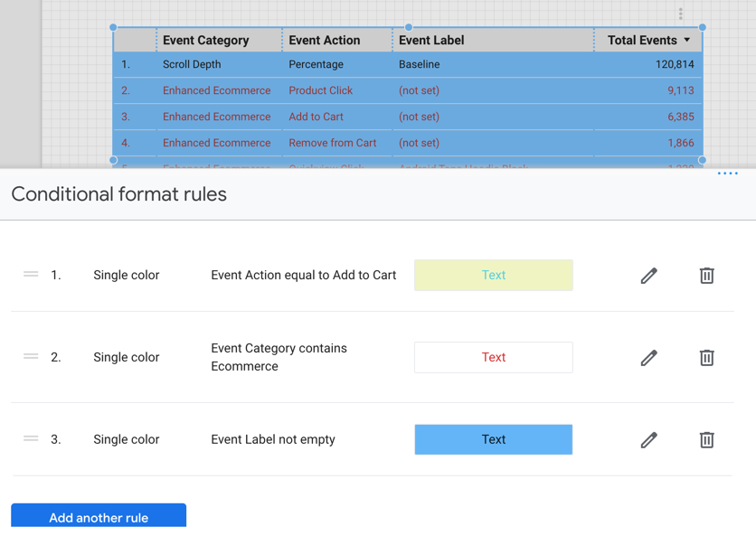Remove the Event Label rule using its trash icon
The height and width of the screenshot is (545, 756).
tap(706, 439)
